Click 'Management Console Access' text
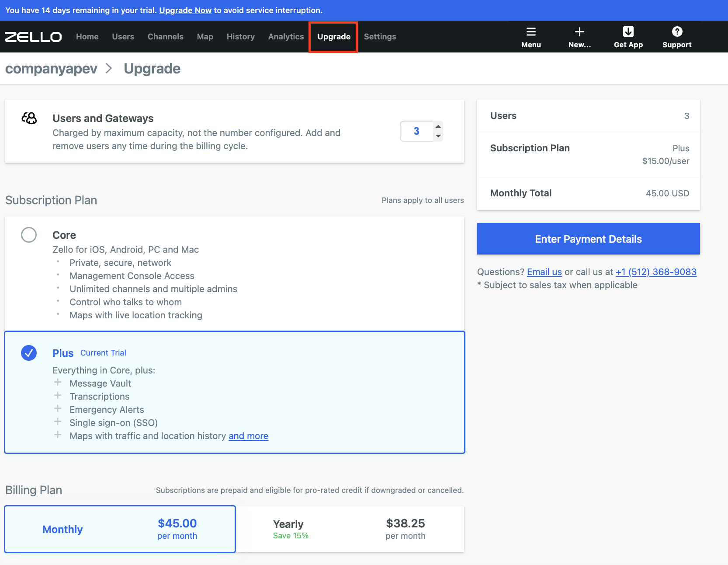 pos(132,276)
